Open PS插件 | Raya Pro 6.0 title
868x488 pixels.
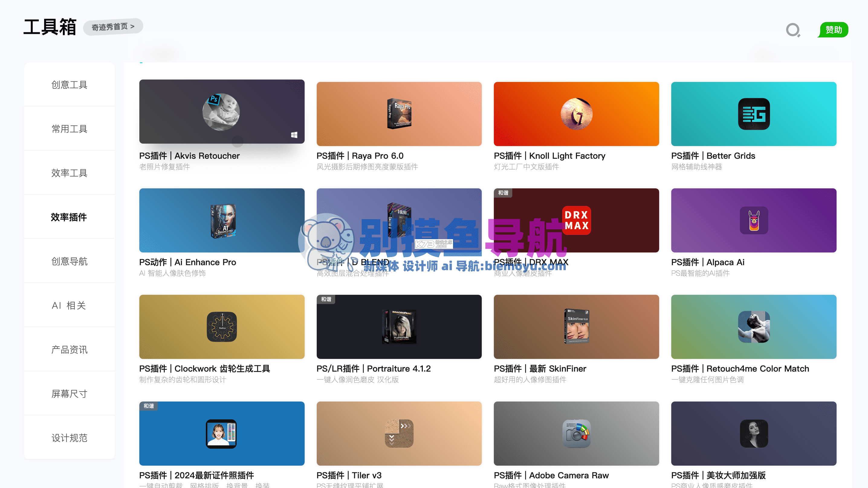360,156
